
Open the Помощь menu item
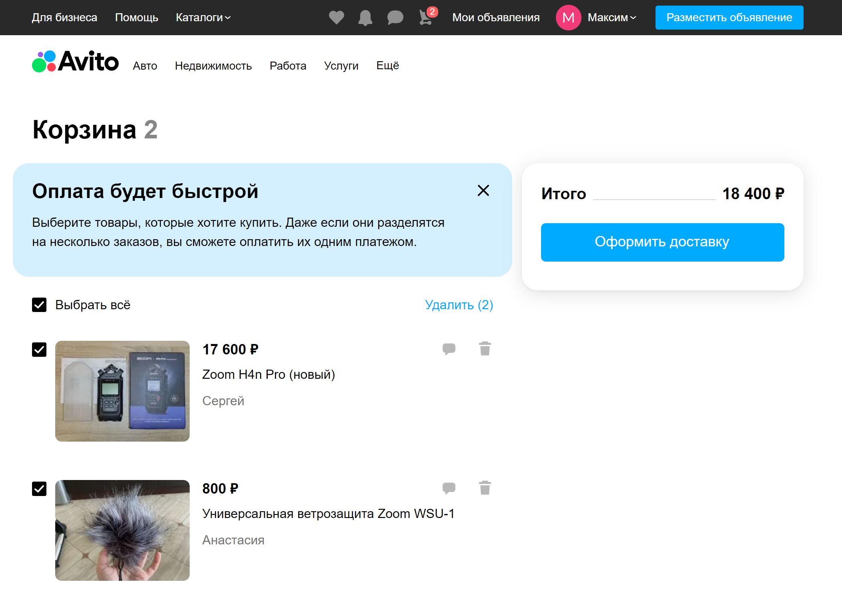[x=136, y=18]
